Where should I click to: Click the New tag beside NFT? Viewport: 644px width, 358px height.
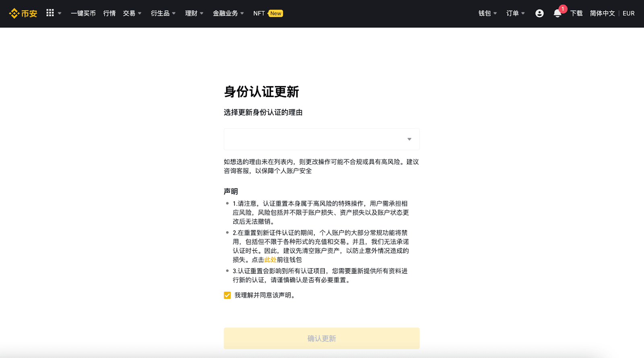(x=276, y=13)
